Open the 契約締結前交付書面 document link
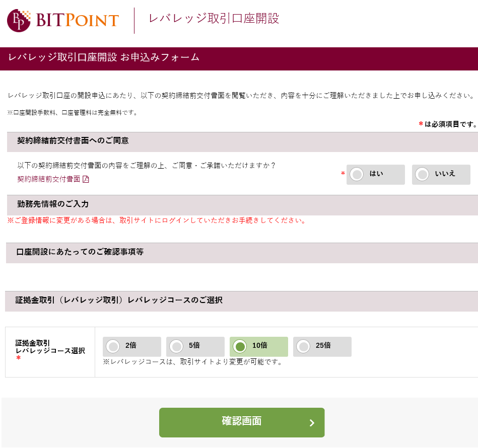478x448 pixels. pyautogui.click(x=49, y=179)
